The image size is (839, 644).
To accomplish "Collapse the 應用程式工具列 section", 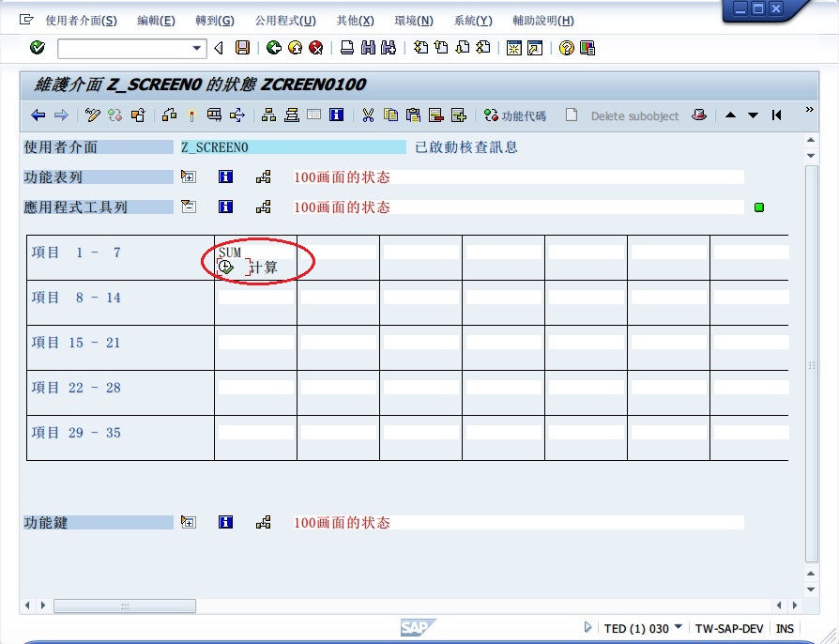I will tap(189, 207).
